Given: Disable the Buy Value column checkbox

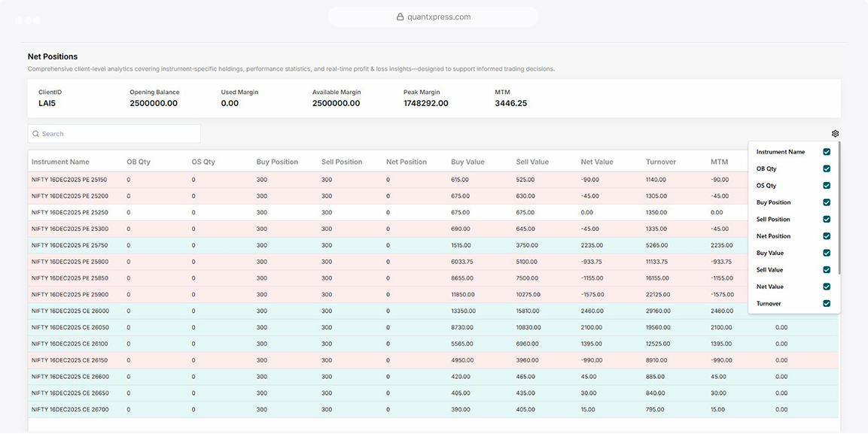Looking at the screenshot, I should coord(827,253).
